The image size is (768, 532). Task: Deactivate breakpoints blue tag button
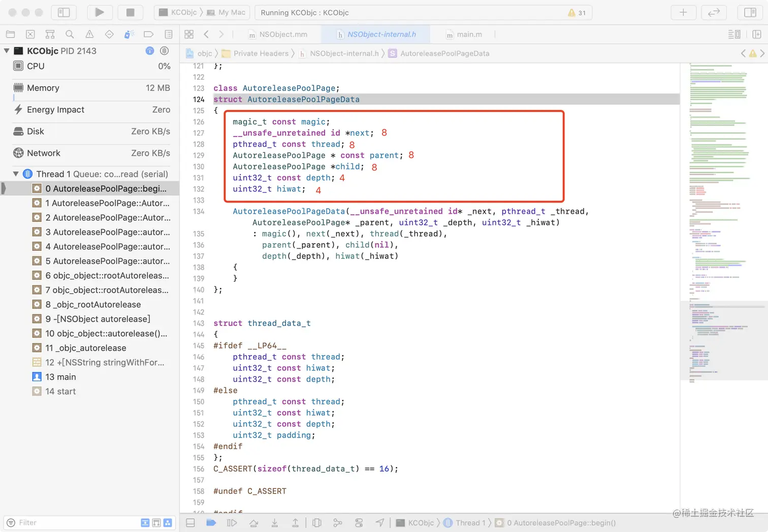[211, 523]
